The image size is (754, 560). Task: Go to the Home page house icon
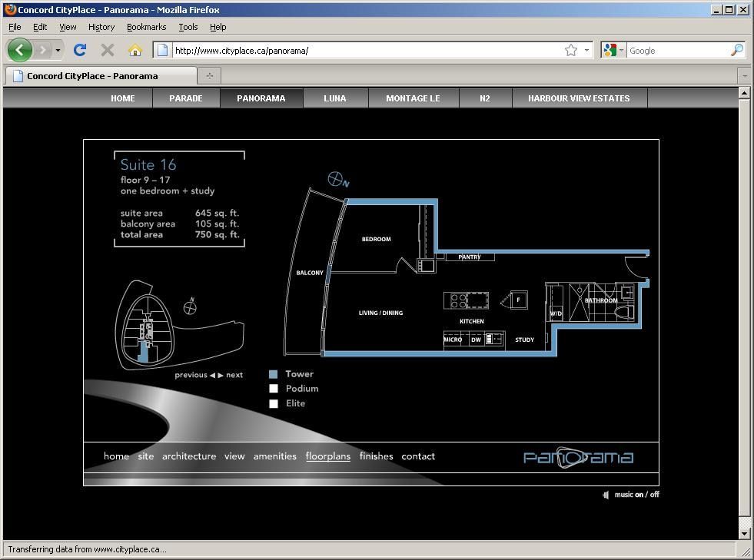[135, 50]
